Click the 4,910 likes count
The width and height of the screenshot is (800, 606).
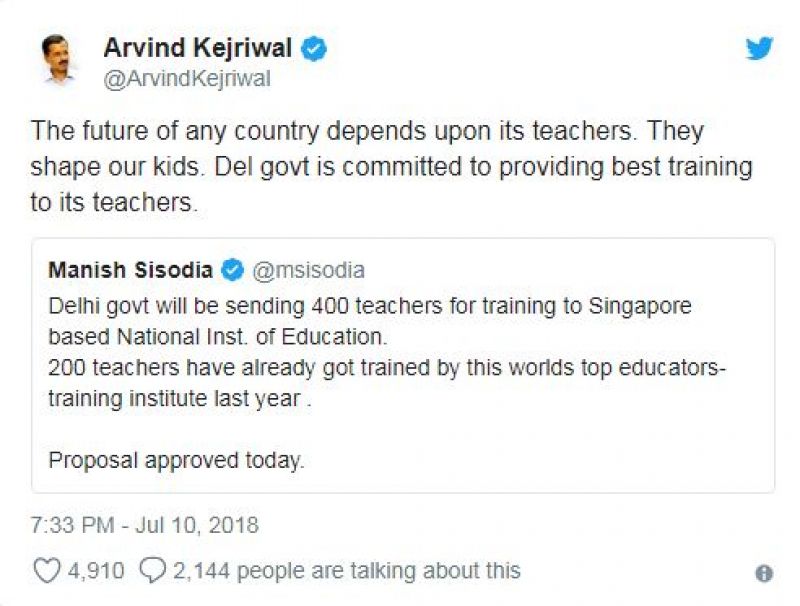(x=95, y=571)
